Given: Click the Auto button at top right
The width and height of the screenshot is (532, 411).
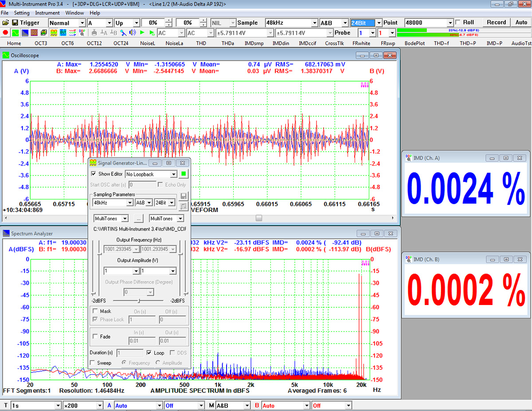Looking at the screenshot, I should pyautogui.click(x=521, y=22).
